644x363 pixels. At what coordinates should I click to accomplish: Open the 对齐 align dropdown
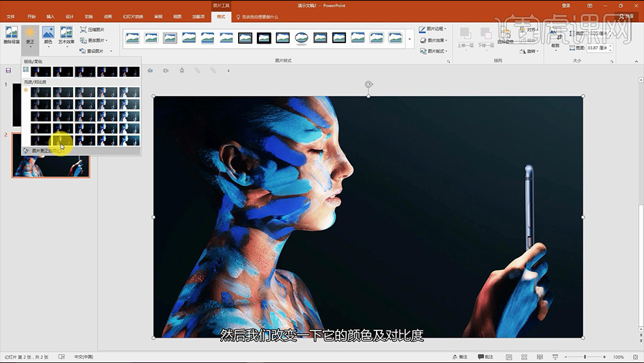pos(530,29)
